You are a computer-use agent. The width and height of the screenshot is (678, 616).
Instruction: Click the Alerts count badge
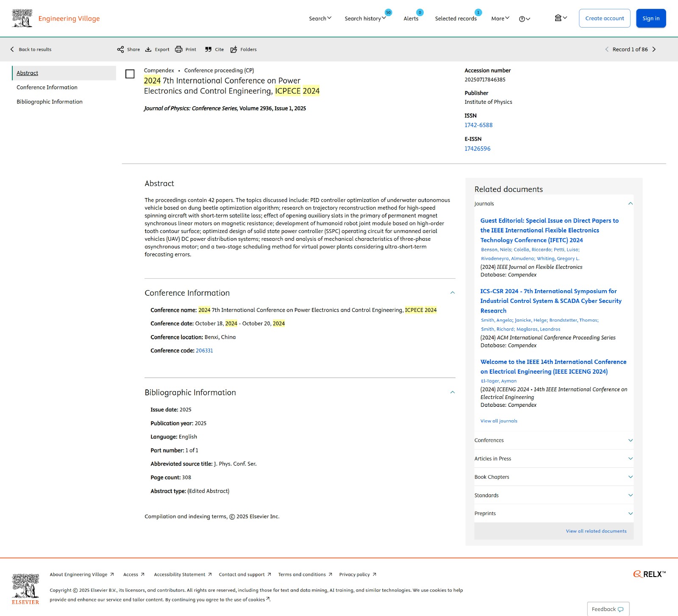(x=420, y=12)
